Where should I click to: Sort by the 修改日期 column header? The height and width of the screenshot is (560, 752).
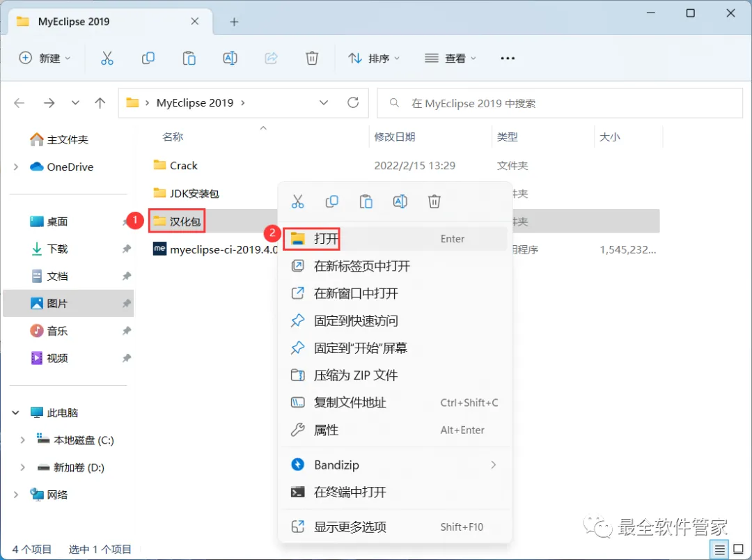[x=395, y=137]
